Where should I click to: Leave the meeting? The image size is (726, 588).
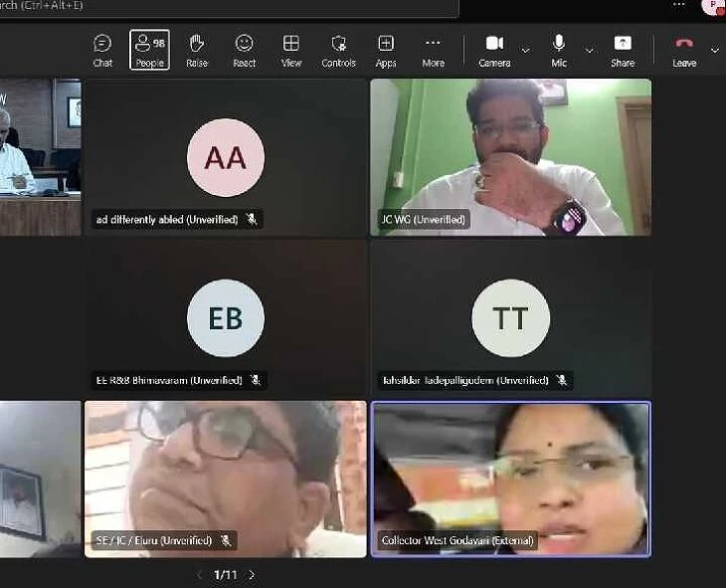click(x=684, y=50)
